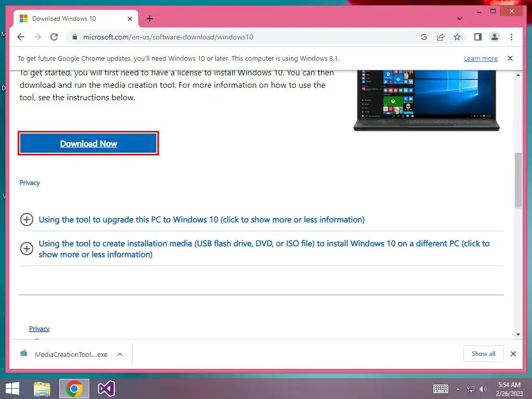Share this page icon

[x=441, y=37]
